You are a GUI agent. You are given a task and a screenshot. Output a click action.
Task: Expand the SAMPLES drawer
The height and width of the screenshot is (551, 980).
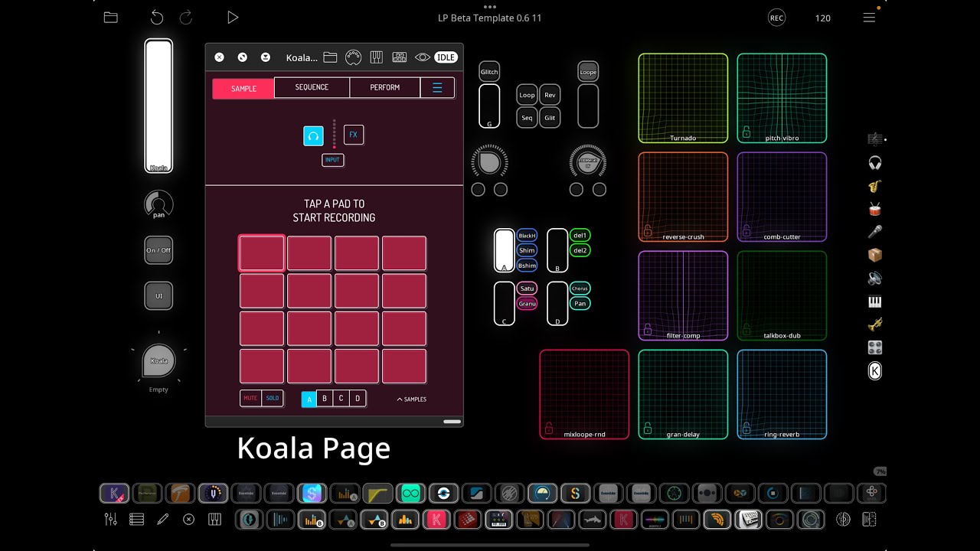point(412,399)
